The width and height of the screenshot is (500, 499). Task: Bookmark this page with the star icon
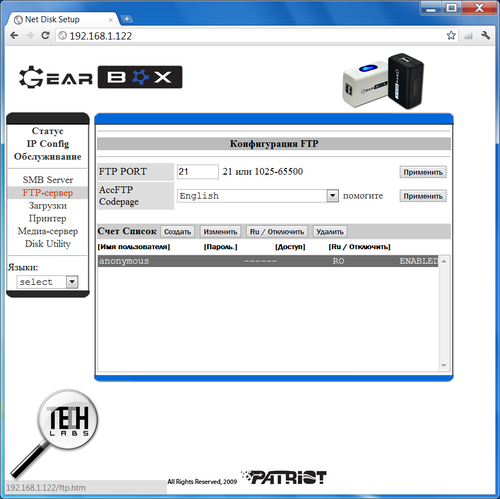click(451, 35)
